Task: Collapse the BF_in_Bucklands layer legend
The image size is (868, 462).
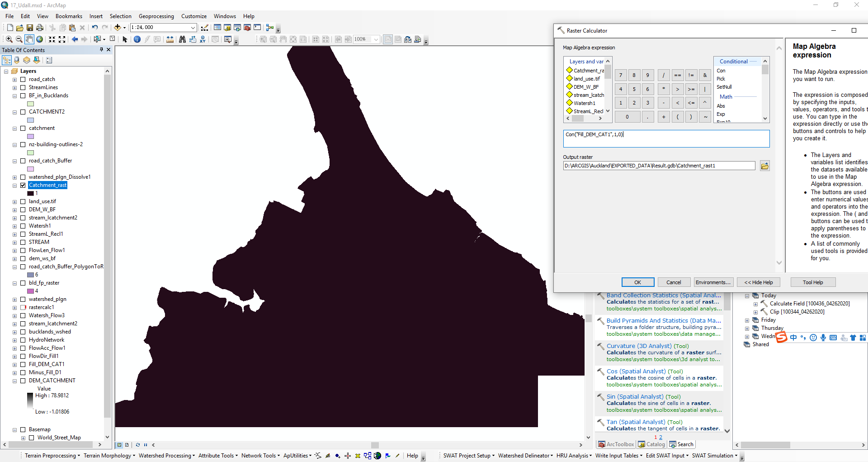Action: [x=14, y=95]
